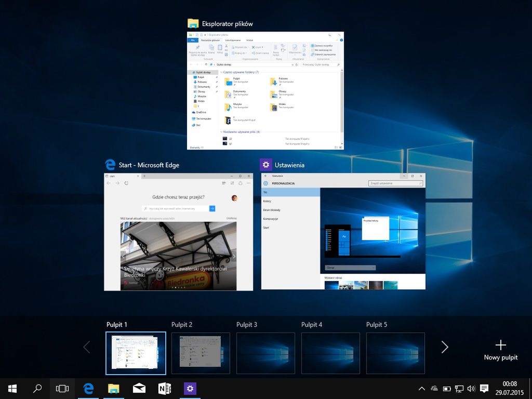
Task: Switch to the Pulpit 2 desktop thumbnail
Action: (201, 353)
